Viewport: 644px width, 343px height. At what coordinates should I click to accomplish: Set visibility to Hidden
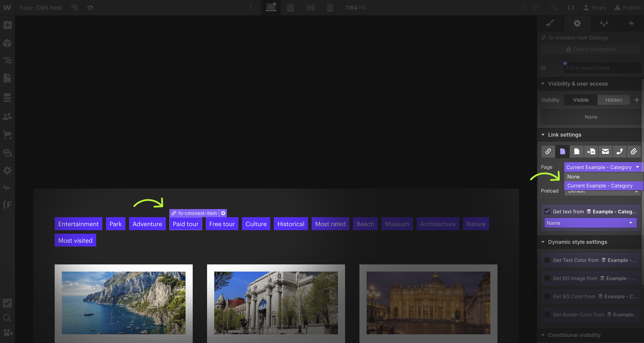point(614,100)
